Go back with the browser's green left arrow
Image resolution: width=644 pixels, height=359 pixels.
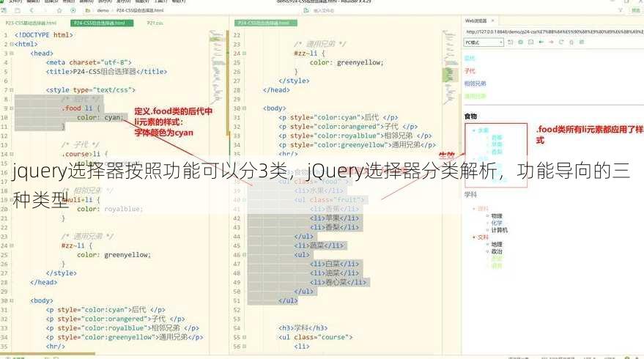pos(541,42)
